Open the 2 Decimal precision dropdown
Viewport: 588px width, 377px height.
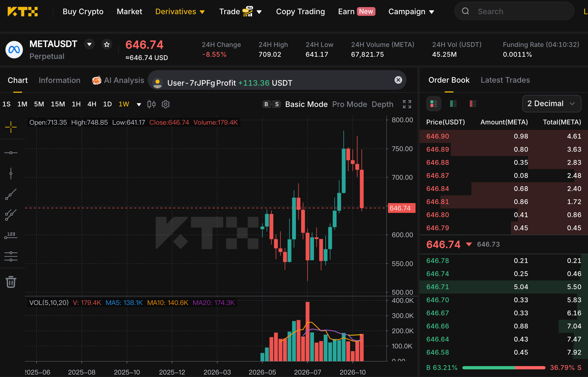(x=551, y=104)
